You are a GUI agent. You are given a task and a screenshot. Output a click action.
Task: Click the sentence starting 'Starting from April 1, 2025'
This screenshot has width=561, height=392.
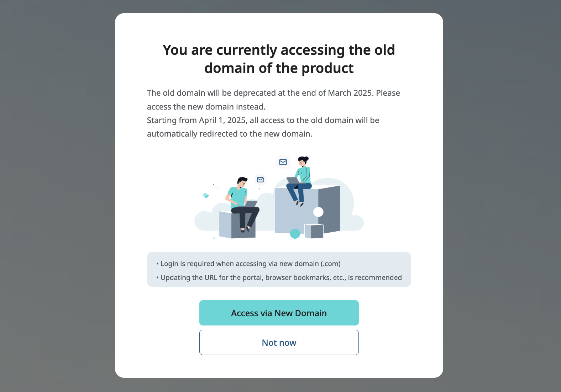pos(263,127)
